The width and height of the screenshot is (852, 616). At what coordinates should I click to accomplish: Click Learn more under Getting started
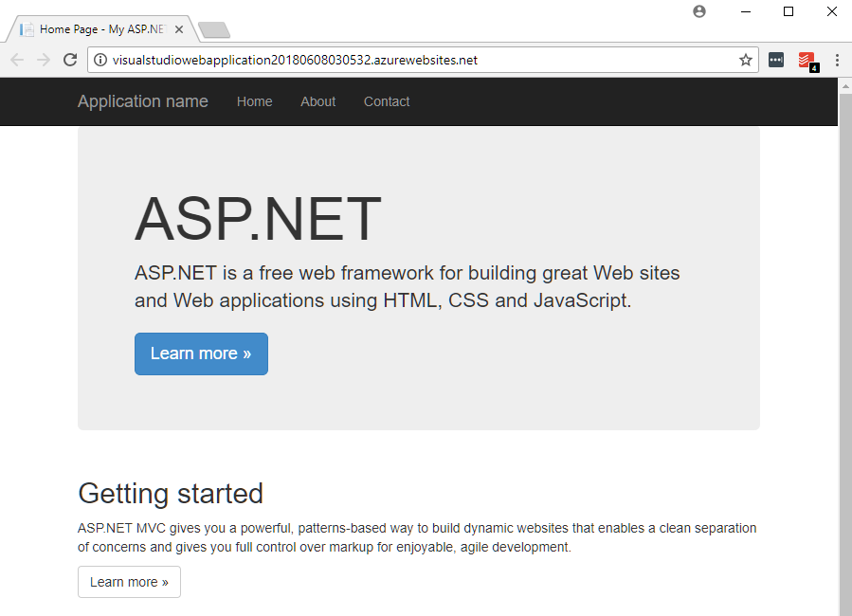click(x=129, y=582)
